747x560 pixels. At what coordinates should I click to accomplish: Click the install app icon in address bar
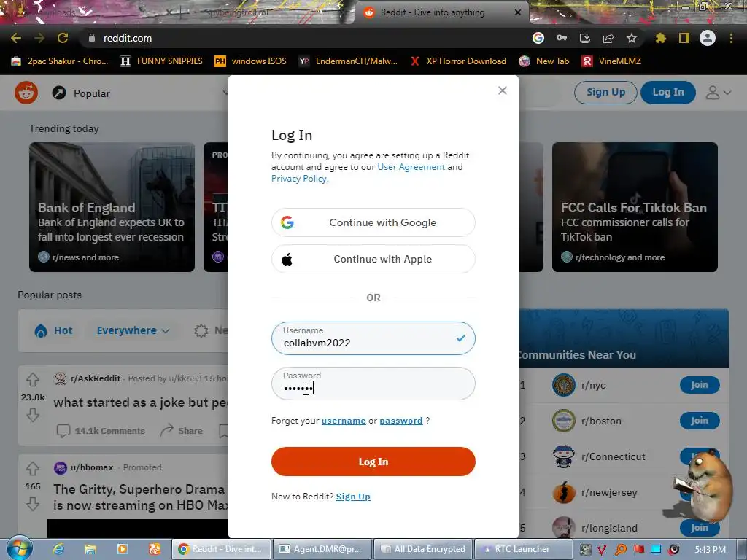click(x=585, y=38)
